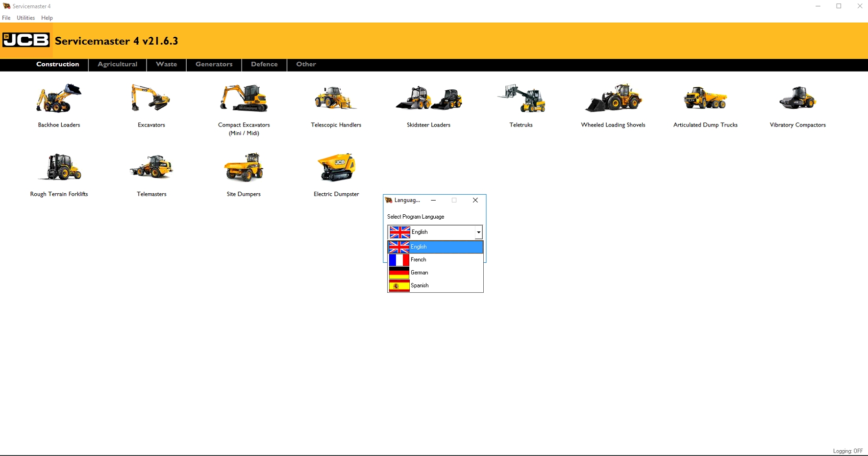Open the Site Dumpers category
Viewport: 868px width, 456px height.
click(244, 169)
